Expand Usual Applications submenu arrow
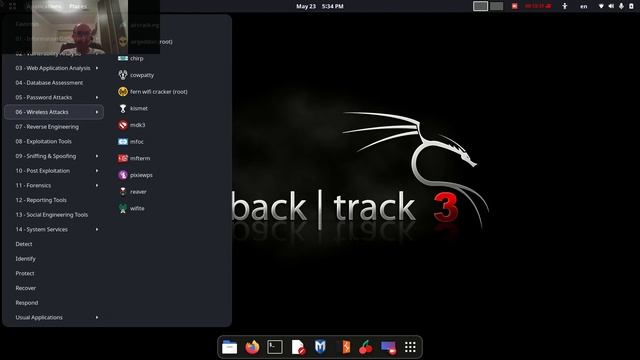The width and height of the screenshot is (640, 360). coord(97,318)
